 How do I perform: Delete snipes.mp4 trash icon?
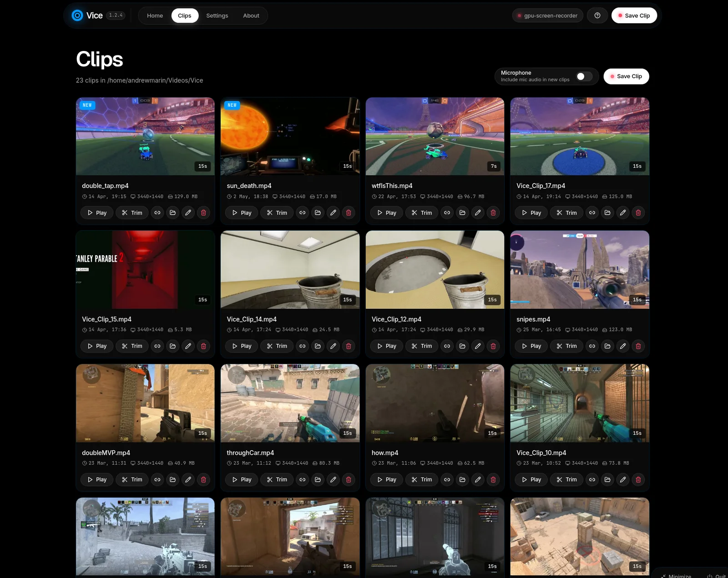638,346
